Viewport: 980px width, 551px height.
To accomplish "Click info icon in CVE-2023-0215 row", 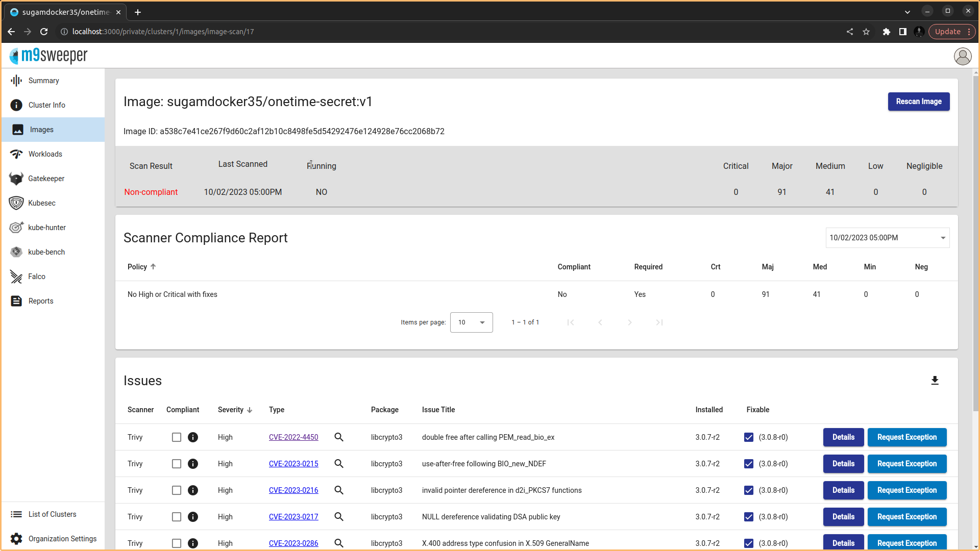I will point(193,464).
